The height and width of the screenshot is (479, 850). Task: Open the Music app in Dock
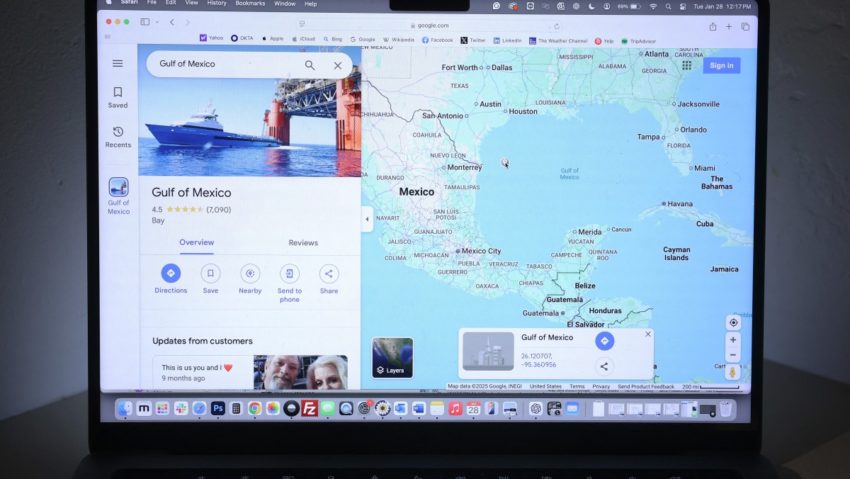pyautogui.click(x=455, y=409)
